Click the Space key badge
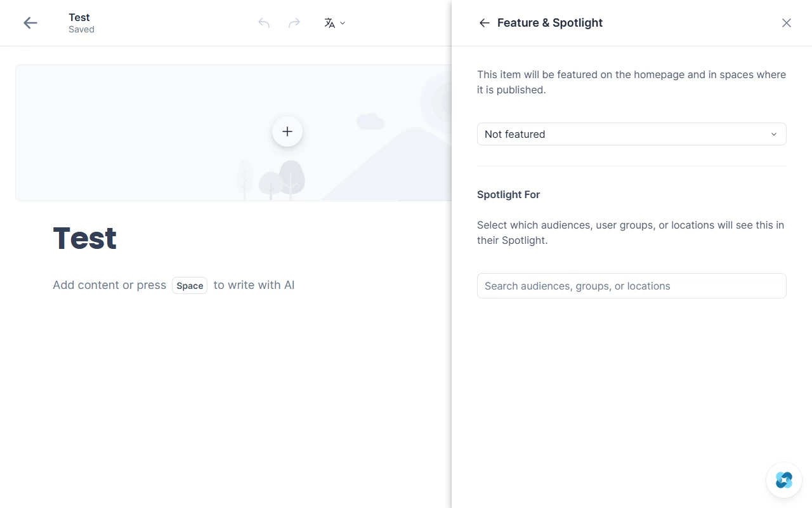This screenshot has width=812, height=508. point(190,286)
